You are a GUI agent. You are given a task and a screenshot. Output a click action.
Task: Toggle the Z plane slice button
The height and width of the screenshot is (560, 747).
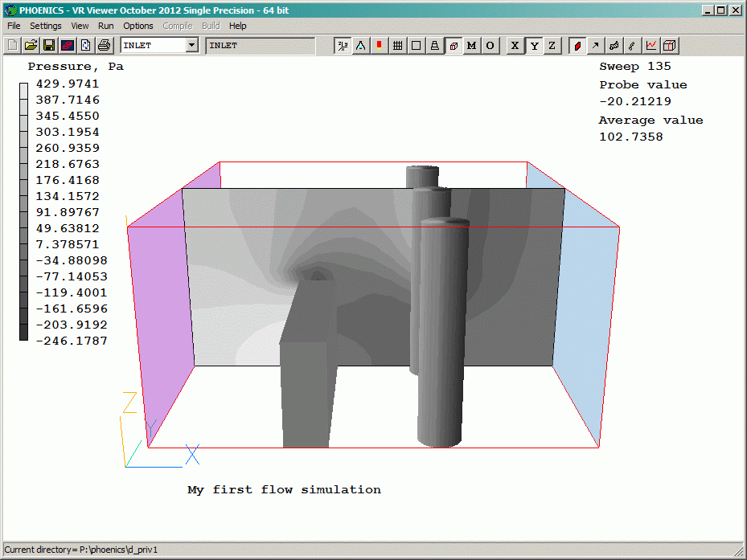[552, 46]
